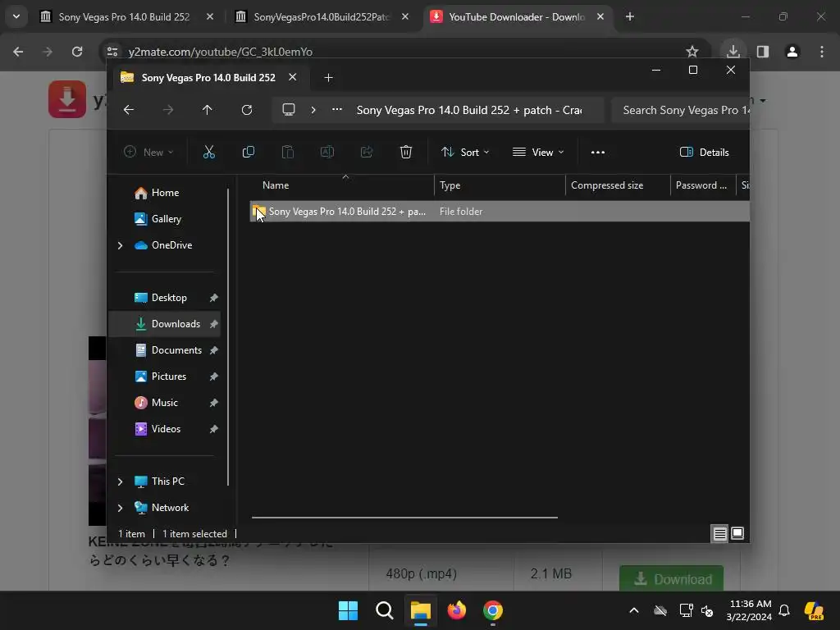Image resolution: width=840 pixels, height=630 pixels.
Task: Refresh the Explorer folder view
Action: point(247,110)
